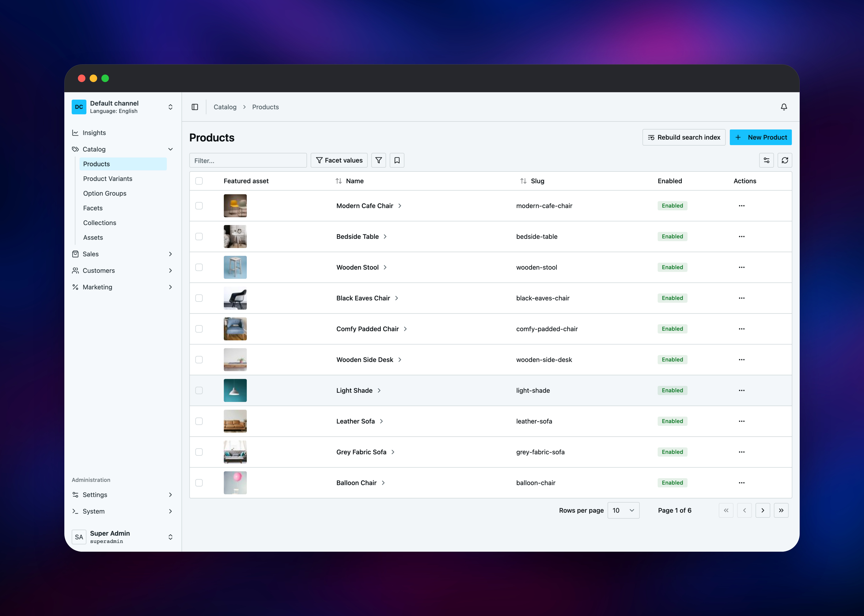
Task: Open the notifications bell
Action: pyautogui.click(x=784, y=107)
